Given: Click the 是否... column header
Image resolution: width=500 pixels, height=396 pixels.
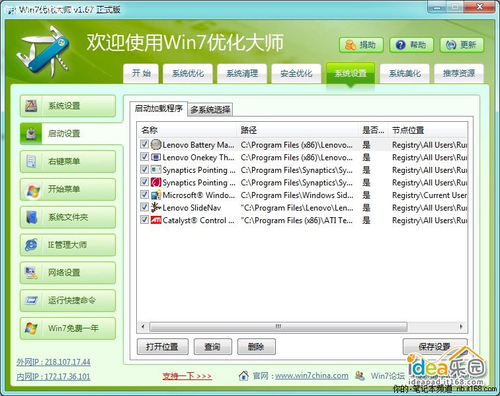Looking at the screenshot, I should point(374,130).
